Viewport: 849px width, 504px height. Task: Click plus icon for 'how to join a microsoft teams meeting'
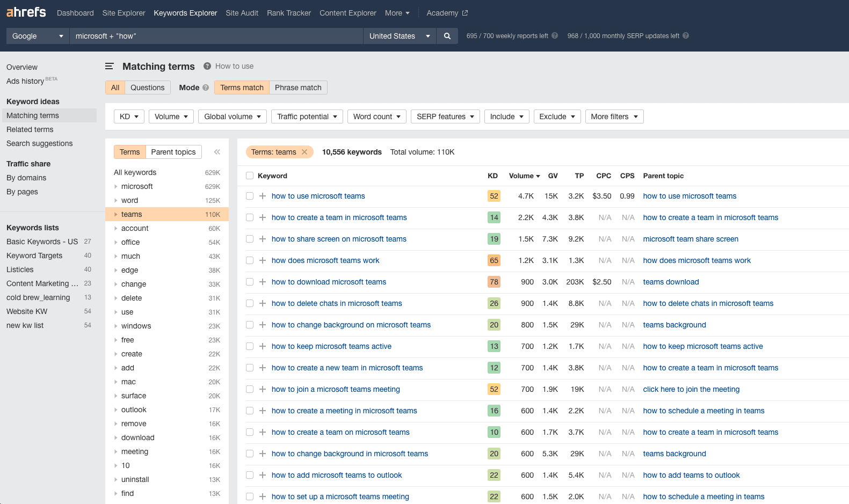[263, 389]
